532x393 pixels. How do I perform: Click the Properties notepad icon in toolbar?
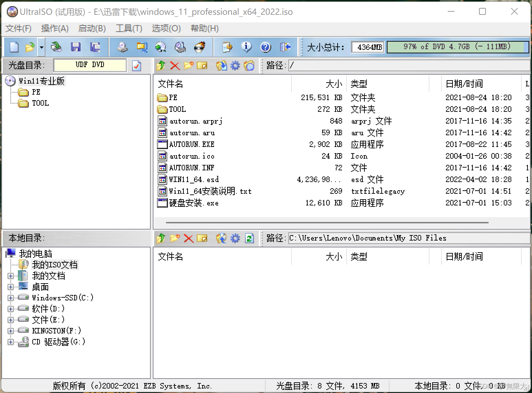tap(227, 47)
